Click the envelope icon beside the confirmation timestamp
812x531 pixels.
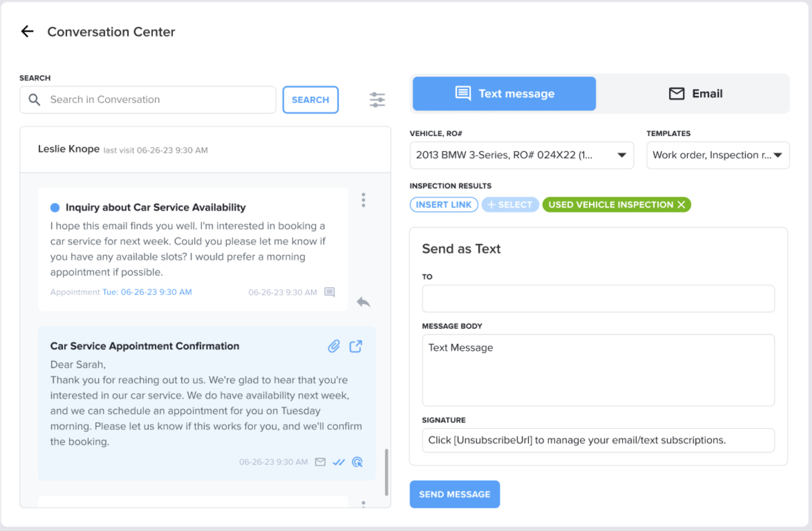pos(321,462)
